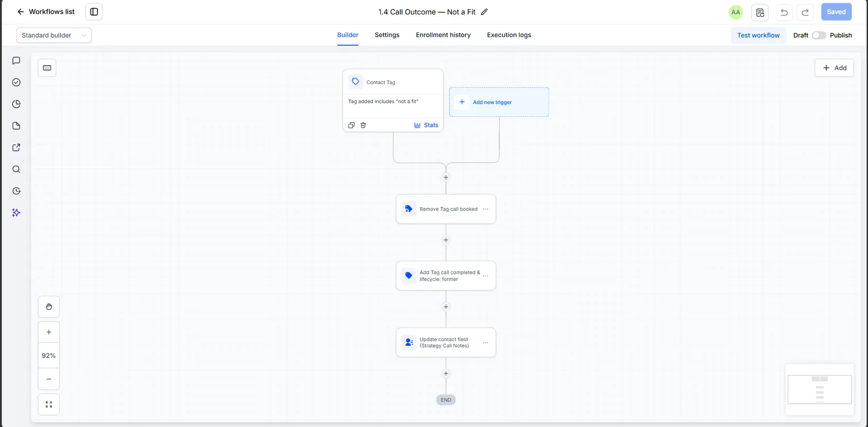The width and height of the screenshot is (868, 427).
Task: Fit the workflow to screen
Action: pos(49,405)
